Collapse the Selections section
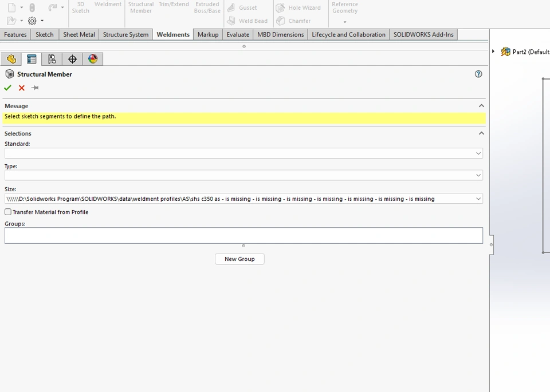This screenshot has width=550, height=392. [481, 133]
